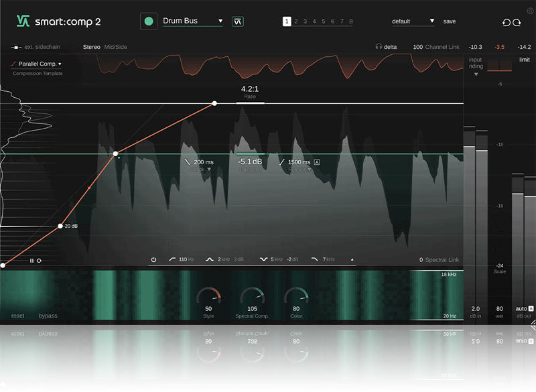Select state slot 2
Viewport: 536px width, 392px height.
pyautogui.click(x=296, y=21)
